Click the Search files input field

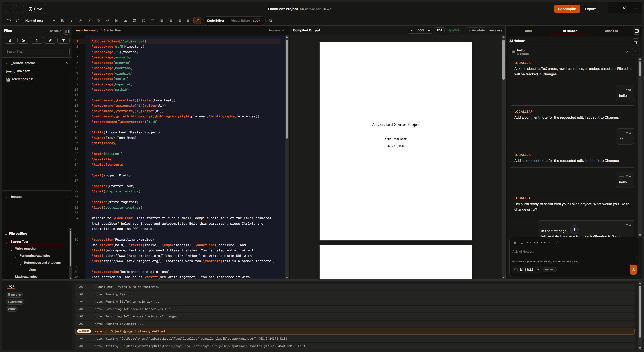(37, 52)
